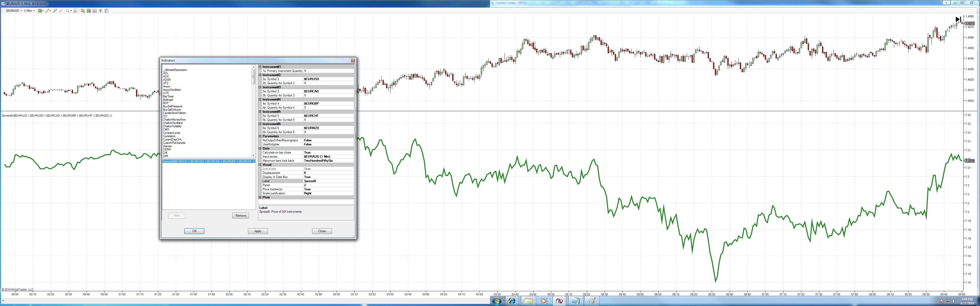Collapse the Instrument#2 property group
Image resolution: width=980 pixels, height=306 pixels.
pos(260,75)
